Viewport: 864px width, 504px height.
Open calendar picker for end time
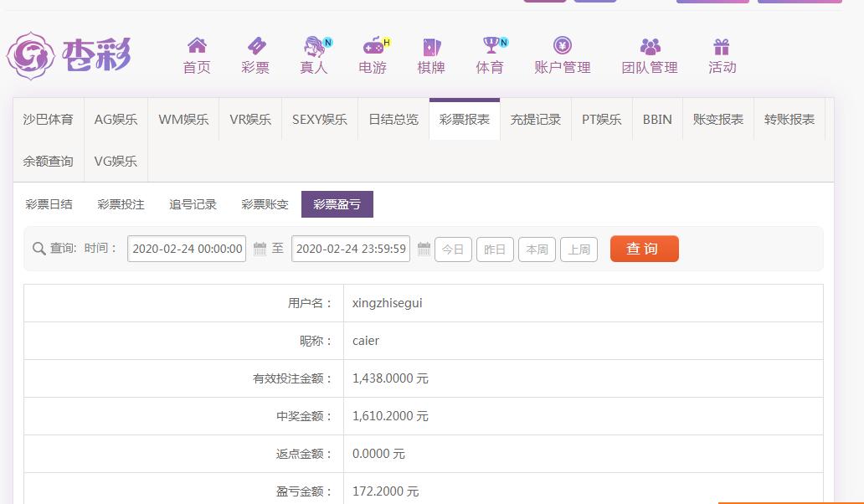tap(423, 249)
